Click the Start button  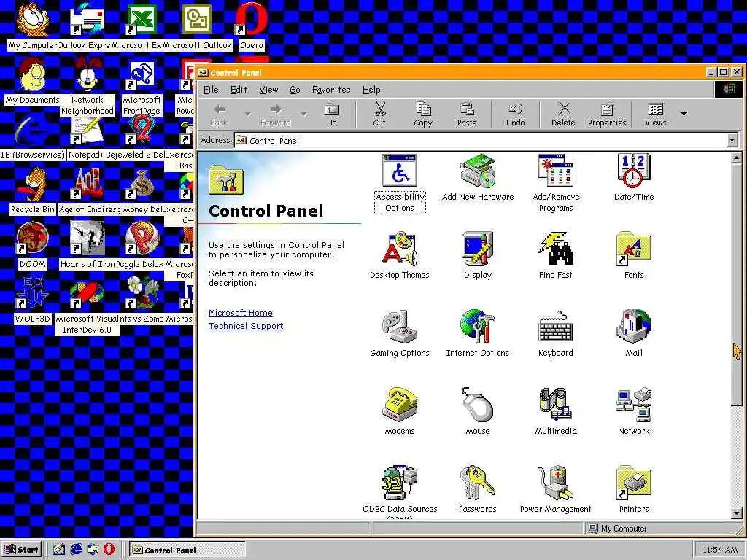tap(21, 550)
